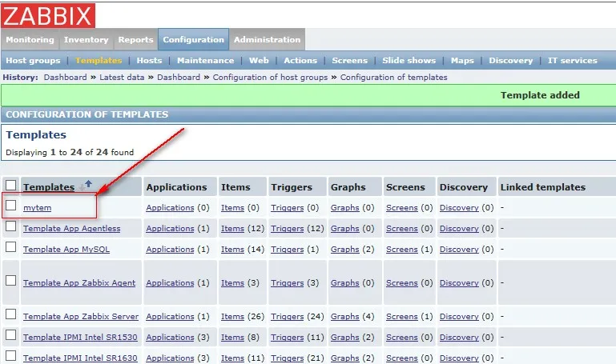
Task: Click the 'Displaying 1 to 24 of 24 found' text
Action: tap(70, 152)
